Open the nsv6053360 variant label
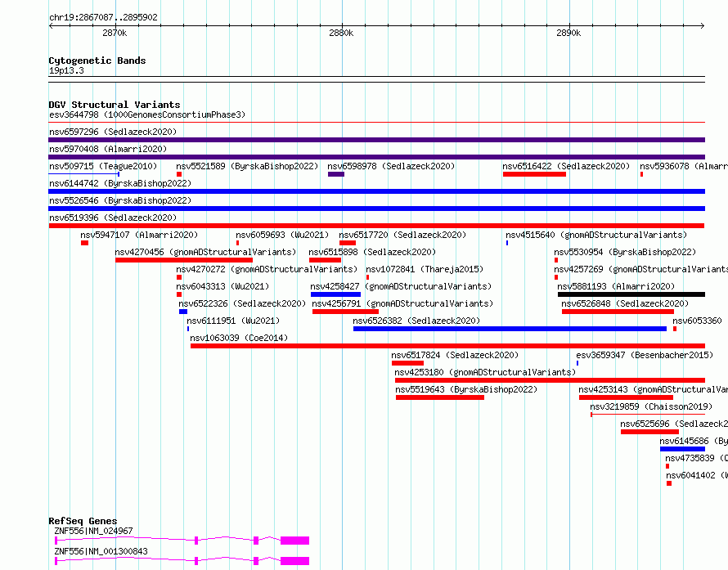This screenshot has width=728, height=570. click(698, 321)
